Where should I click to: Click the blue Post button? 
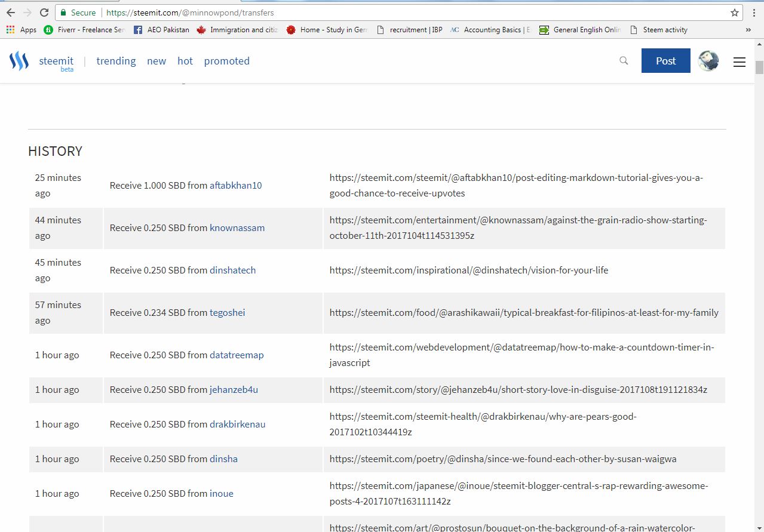click(x=666, y=61)
